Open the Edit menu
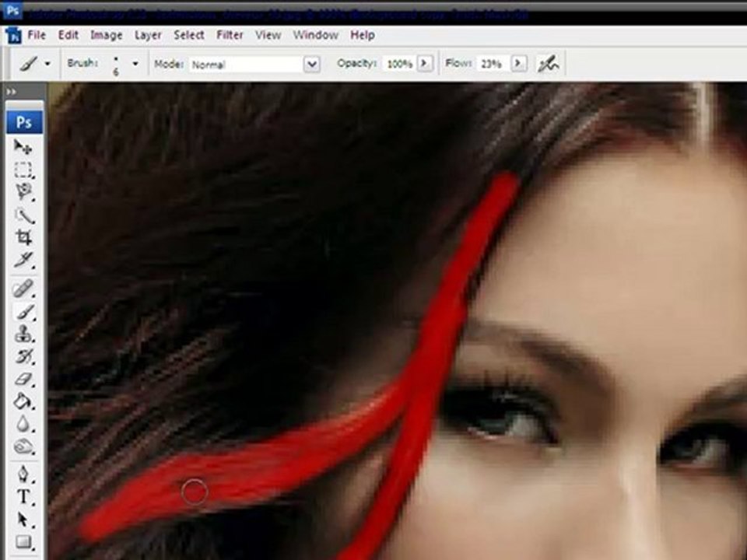Viewport: 747px width, 560px height. pos(68,35)
